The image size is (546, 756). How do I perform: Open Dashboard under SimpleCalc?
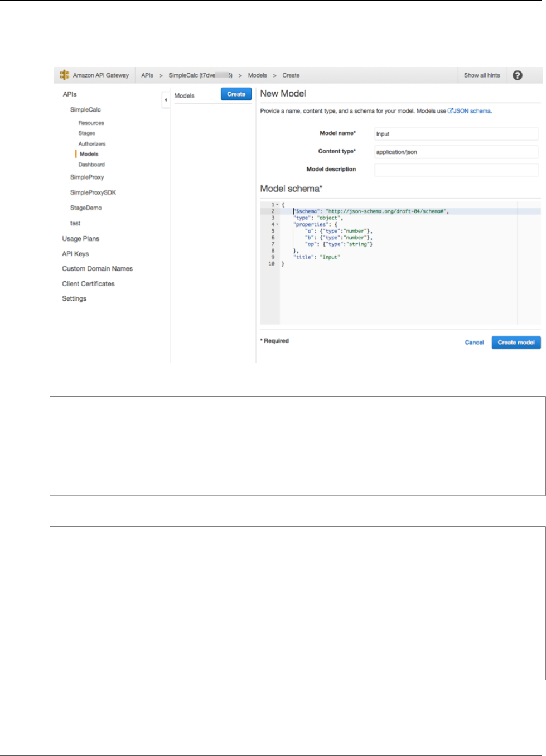coord(91,165)
